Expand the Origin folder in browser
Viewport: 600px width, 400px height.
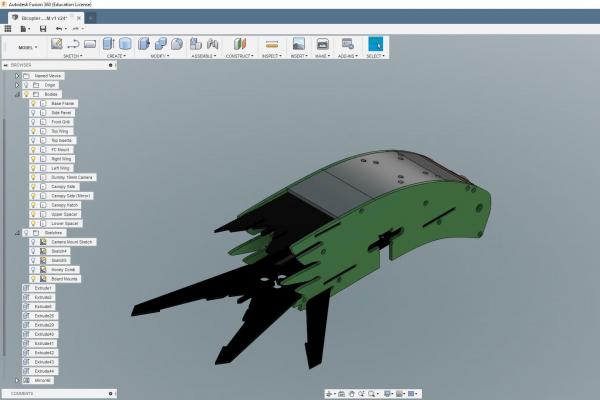(x=17, y=85)
